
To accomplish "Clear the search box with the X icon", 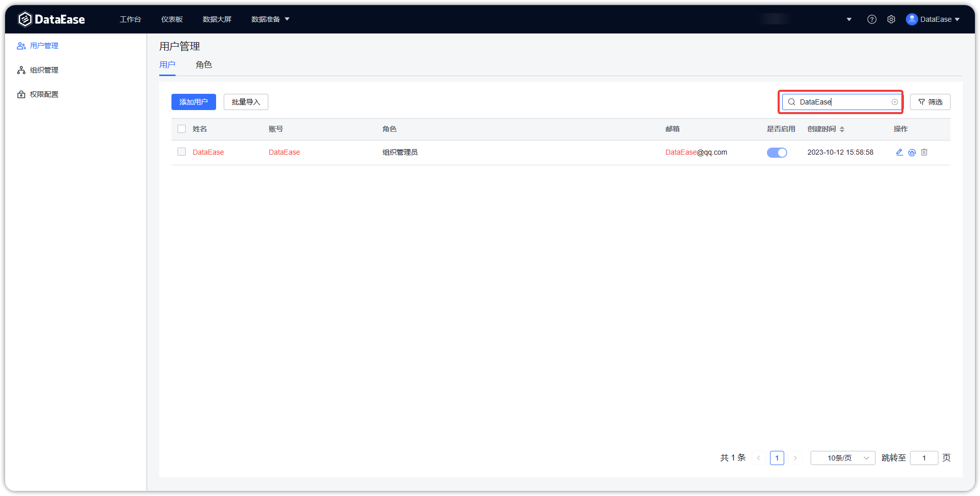I will point(895,102).
